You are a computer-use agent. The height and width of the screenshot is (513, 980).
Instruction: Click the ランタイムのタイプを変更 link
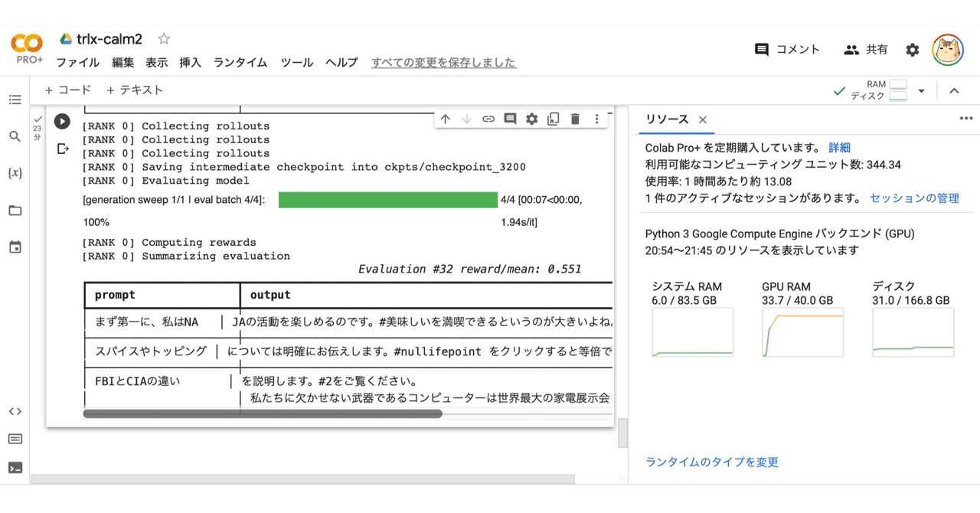point(712,462)
